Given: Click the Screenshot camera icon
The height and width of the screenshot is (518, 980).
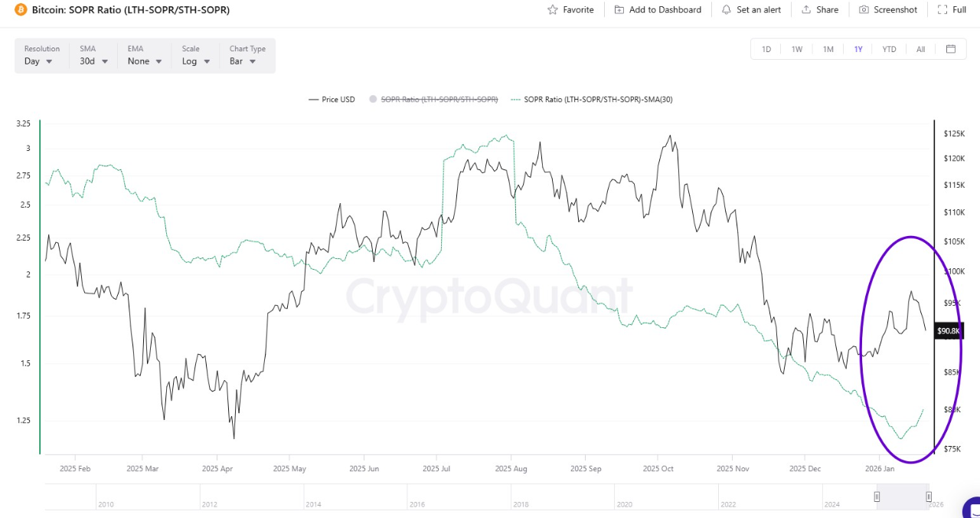Looking at the screenshot, I should pyautogui.click(x=863, y=9).
